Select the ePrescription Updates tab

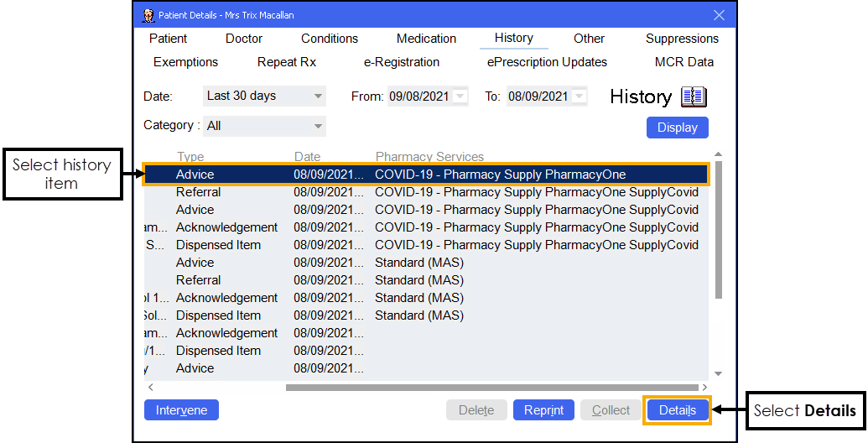point(547,62)
